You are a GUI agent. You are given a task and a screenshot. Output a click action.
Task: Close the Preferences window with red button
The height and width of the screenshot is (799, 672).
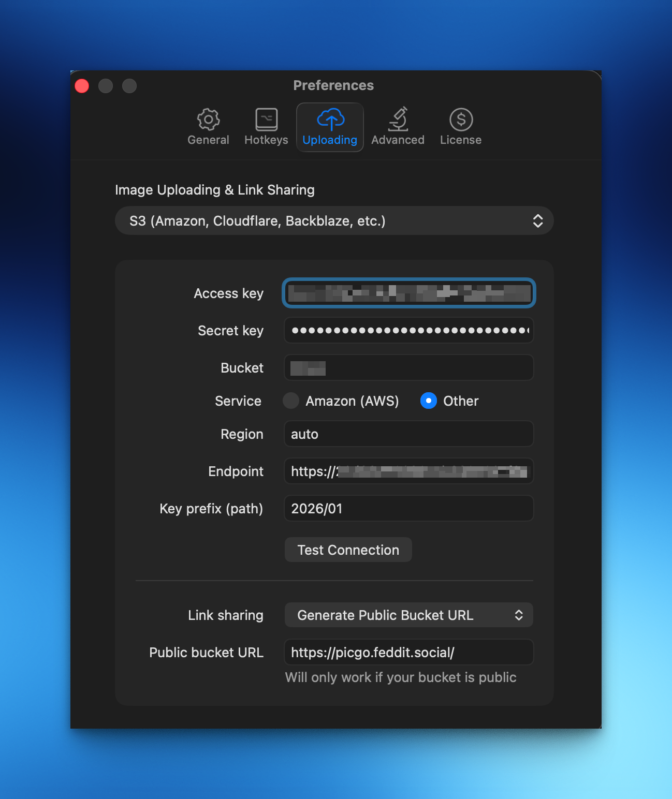pyautogui.click(x=82, y=86)
